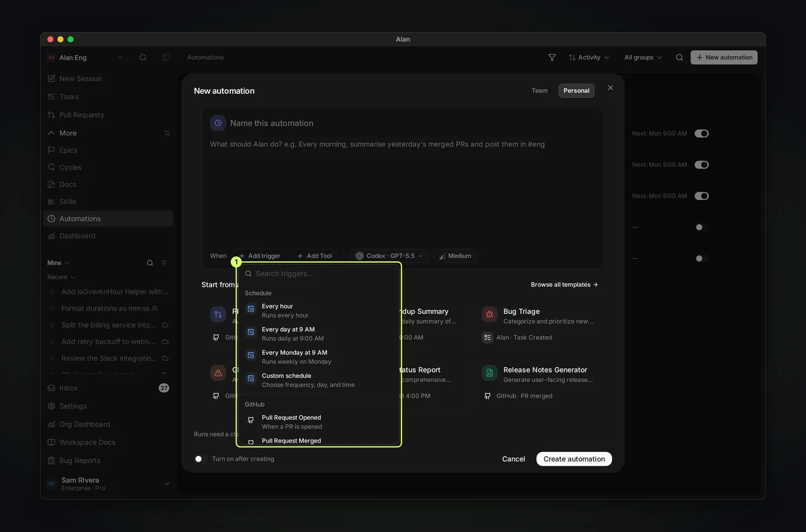Click the Create automation button
This screenshot has height=532, width=806.
(x=574, y=459)
